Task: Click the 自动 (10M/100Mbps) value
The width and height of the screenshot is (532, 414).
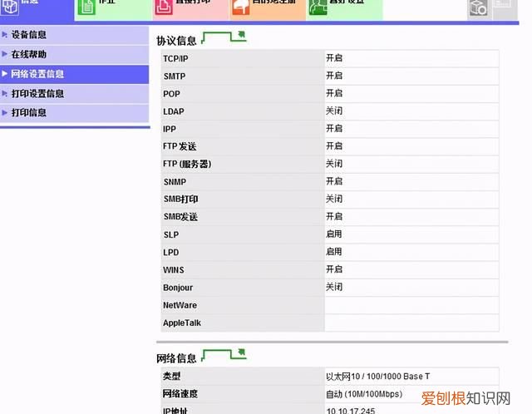Action: click(x=364, y=394)
